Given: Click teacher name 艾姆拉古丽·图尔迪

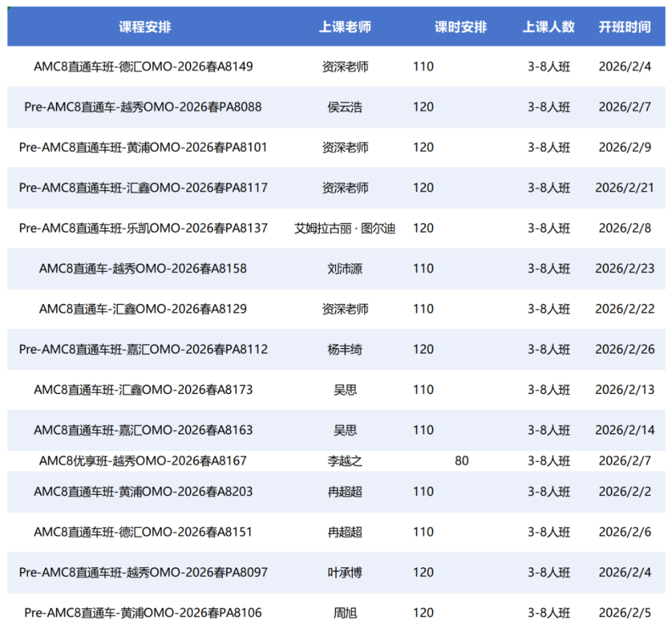Looking at the screenshot, I should 346,228.
